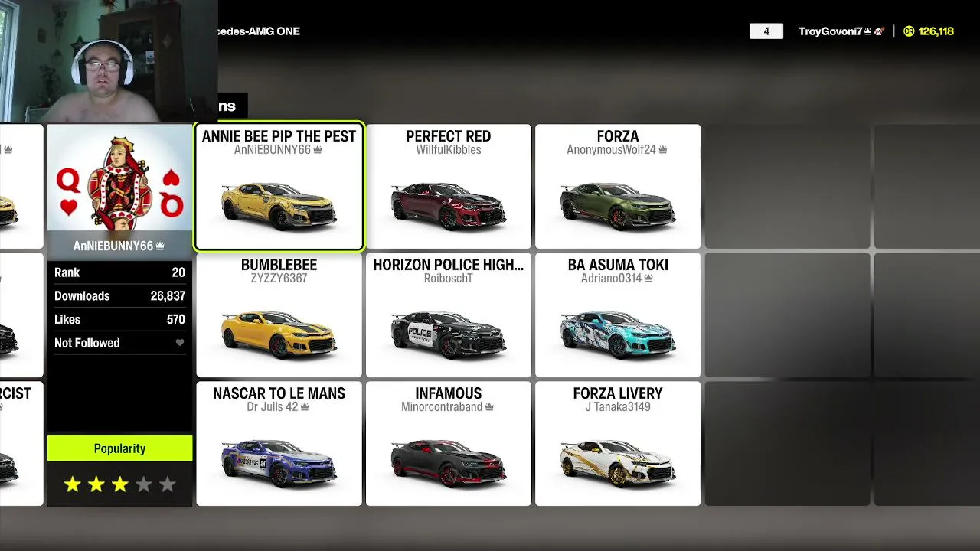Image resolution: width=980 pixels, height=551 pixels.
Task: Click the PERFECT RED livery title
Action: click(449, 136)
